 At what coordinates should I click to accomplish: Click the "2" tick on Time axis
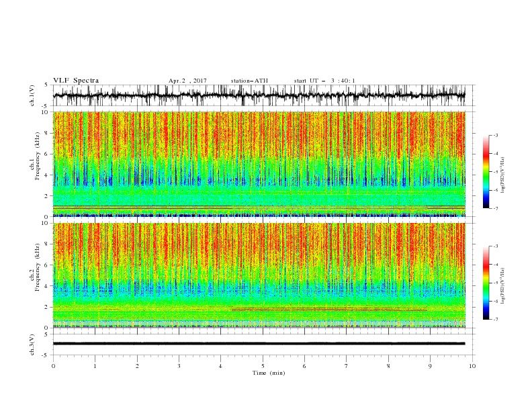coord(137,366)
